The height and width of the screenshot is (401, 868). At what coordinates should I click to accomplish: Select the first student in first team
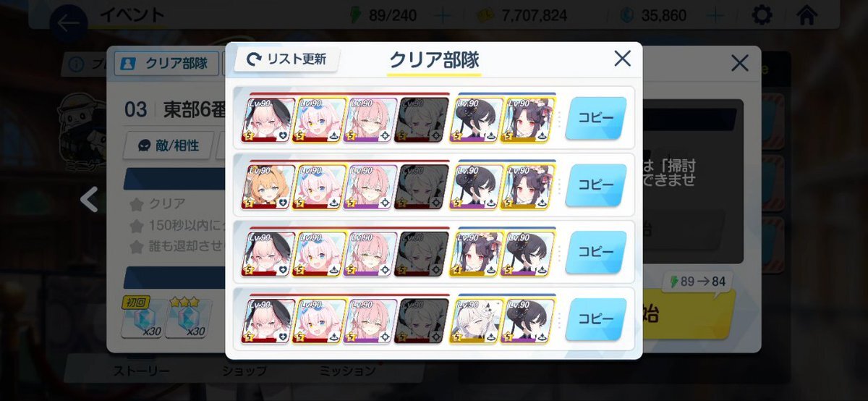click(268, 119)
